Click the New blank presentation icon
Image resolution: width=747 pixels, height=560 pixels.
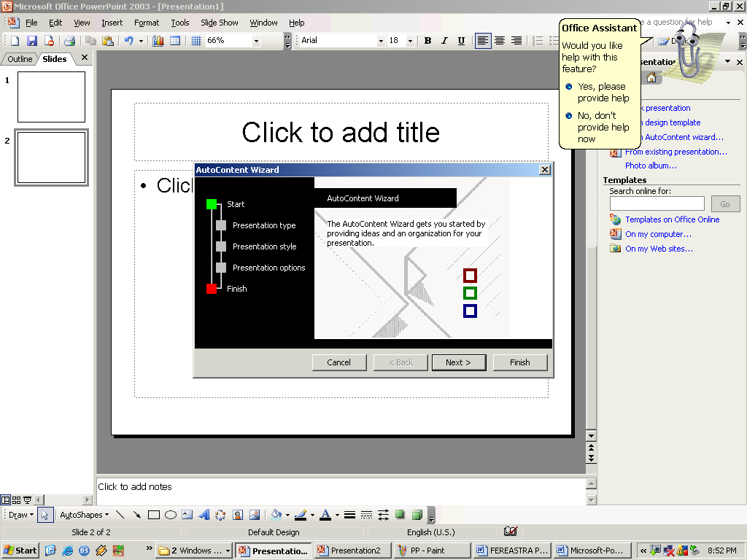[15, 41]
